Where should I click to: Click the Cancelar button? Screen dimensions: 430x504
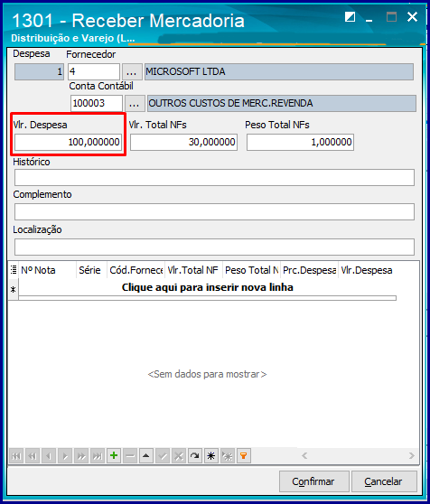coord(384,481)
